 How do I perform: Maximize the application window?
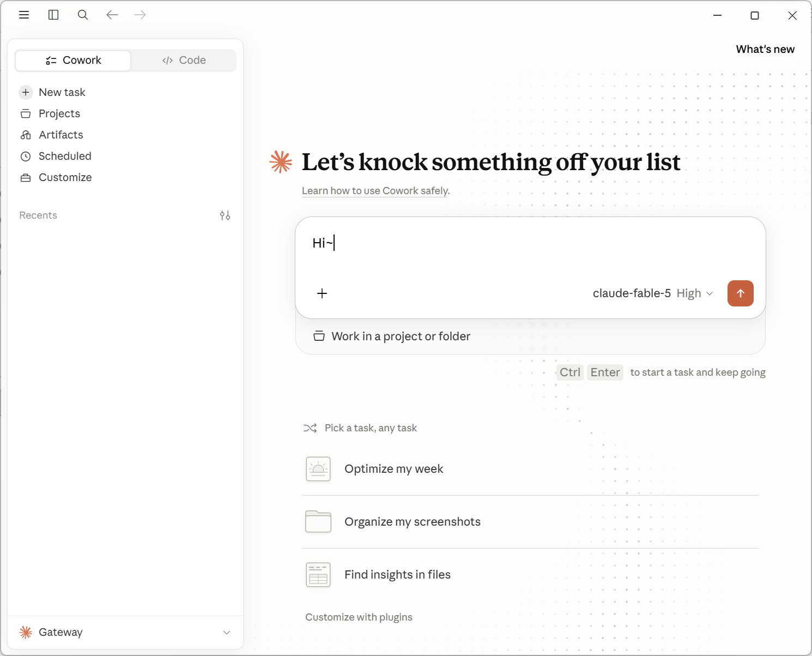pyautogui.click(x=755, y=15)
